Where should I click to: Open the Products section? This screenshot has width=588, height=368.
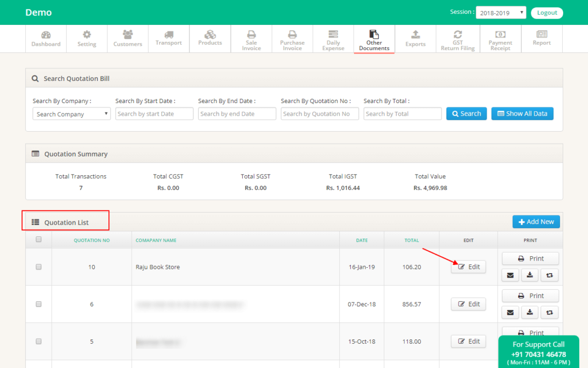[210, 39]
